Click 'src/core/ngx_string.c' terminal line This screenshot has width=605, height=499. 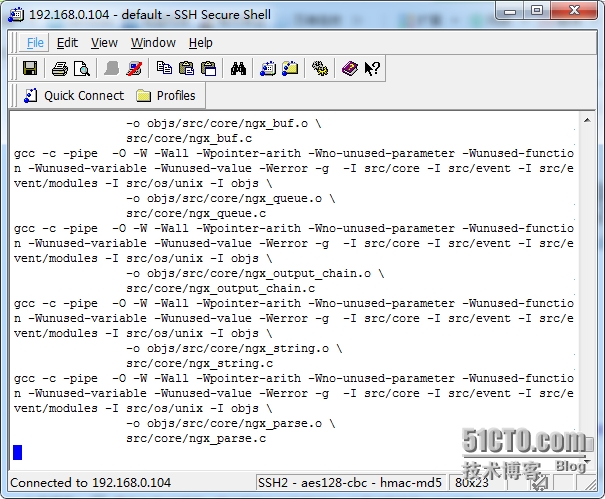tap(199, 363)
